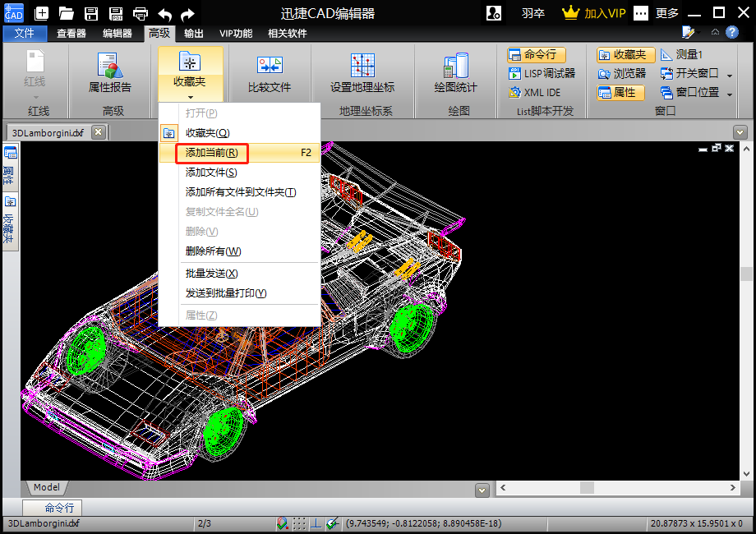This screenshot has width=756, height=534.
Task: Save the drawing with the floppy disk icon
Action: pyautogui.click(x=91, y=13)
